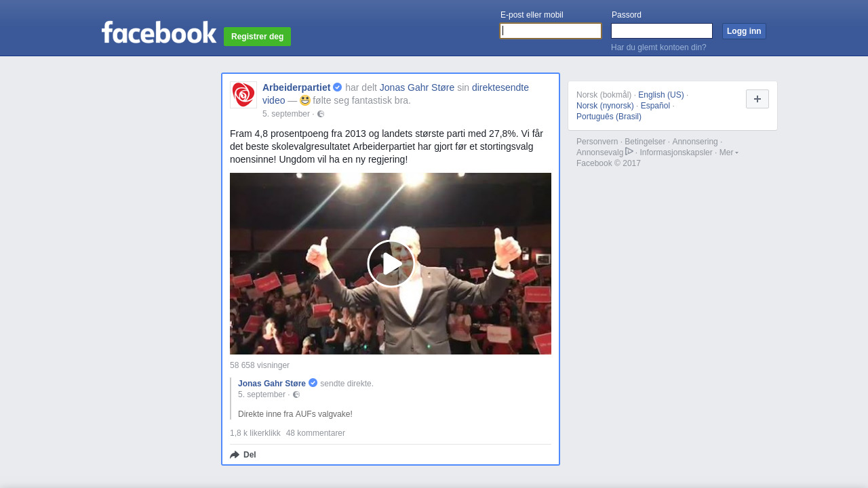
Task: Open the 1,8 k likerklikk link
Action: click(255, 433)
